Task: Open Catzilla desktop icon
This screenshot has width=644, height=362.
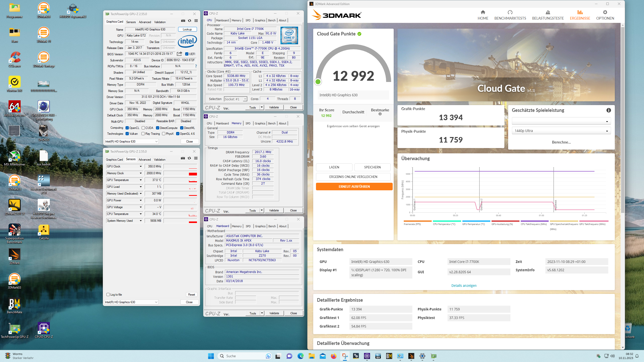Action: pyautogui.click(x=44, y=232)
